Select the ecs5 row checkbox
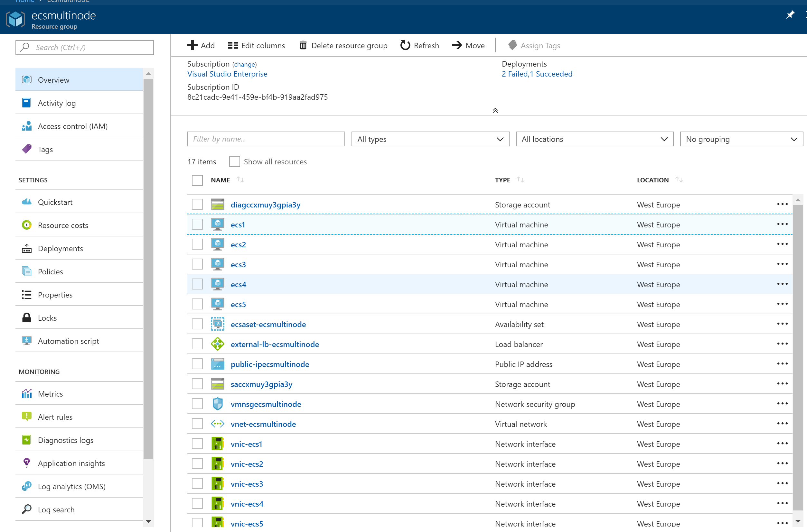This screenshot has width=807, height=532. (x=197, y=304)
